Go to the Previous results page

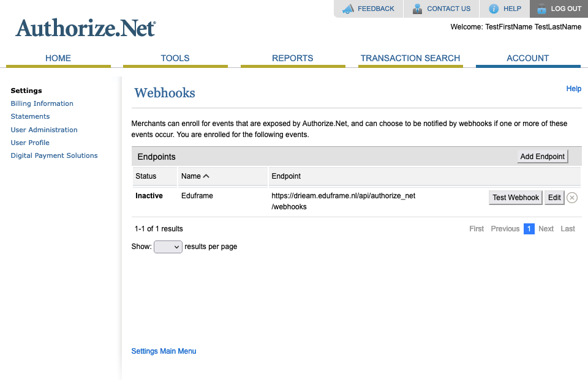pyautogui.click(x=505, y=229)
